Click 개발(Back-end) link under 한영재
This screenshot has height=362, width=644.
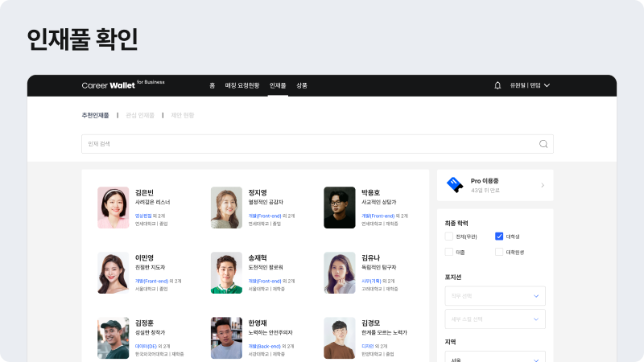coord(265,347)
